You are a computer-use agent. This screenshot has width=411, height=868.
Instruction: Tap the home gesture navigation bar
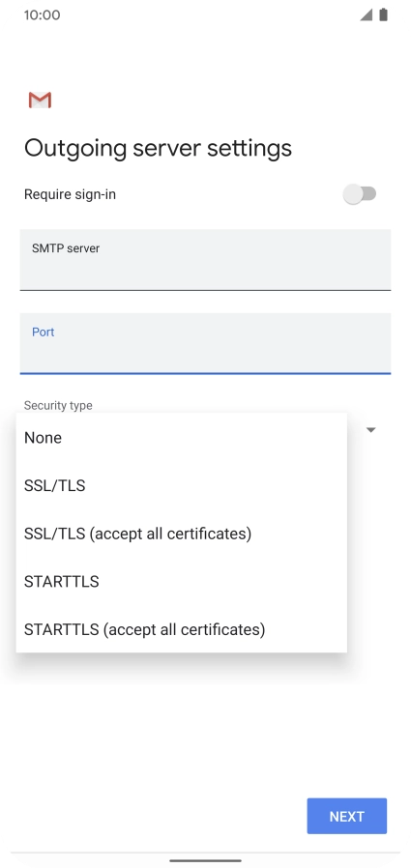tap(205, 861)
